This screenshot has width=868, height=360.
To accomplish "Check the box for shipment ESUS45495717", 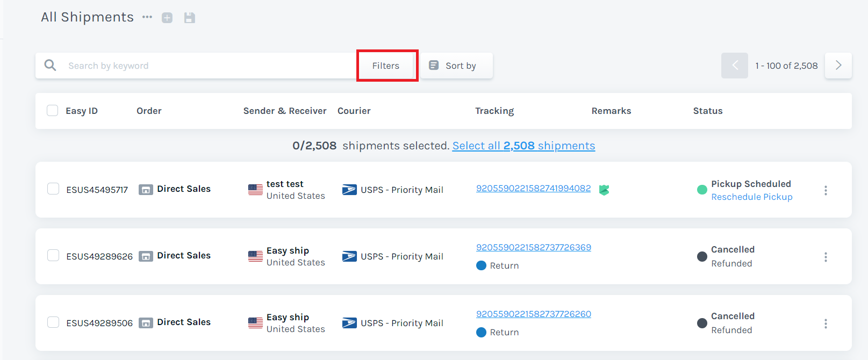I will pos(53,189).
